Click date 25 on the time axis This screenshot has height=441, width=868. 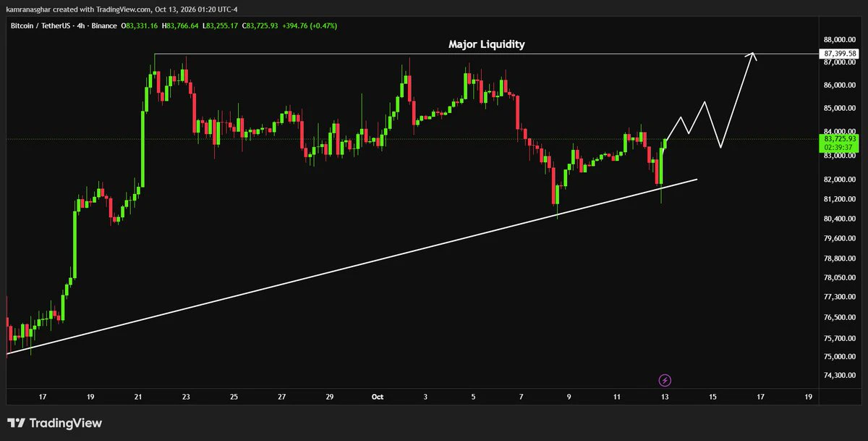point(234,396)
